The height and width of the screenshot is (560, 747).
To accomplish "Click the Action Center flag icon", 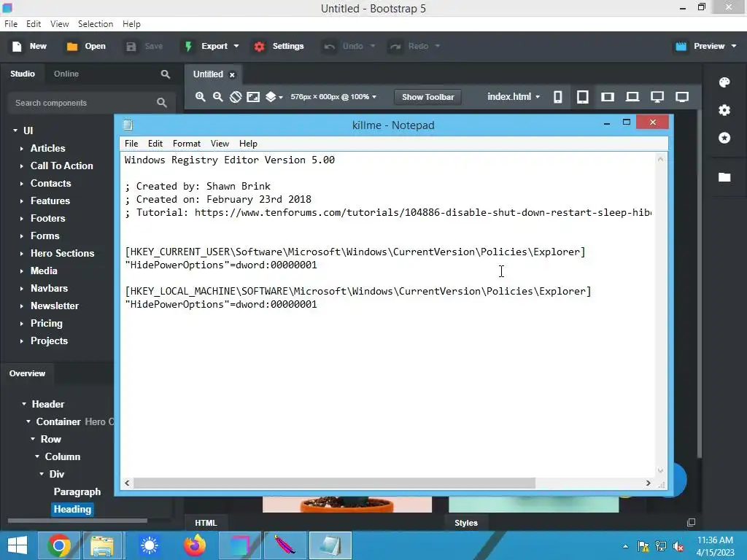I will coord(643,546).
